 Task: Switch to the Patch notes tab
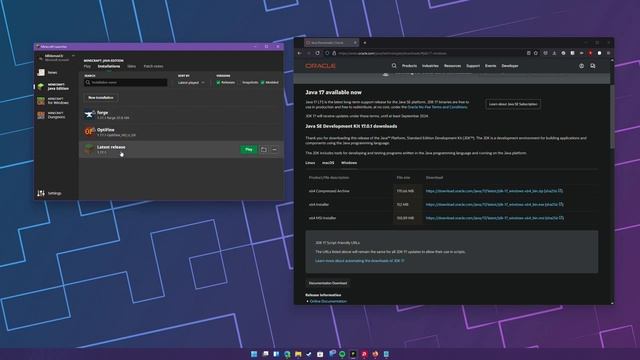[153, 66]
